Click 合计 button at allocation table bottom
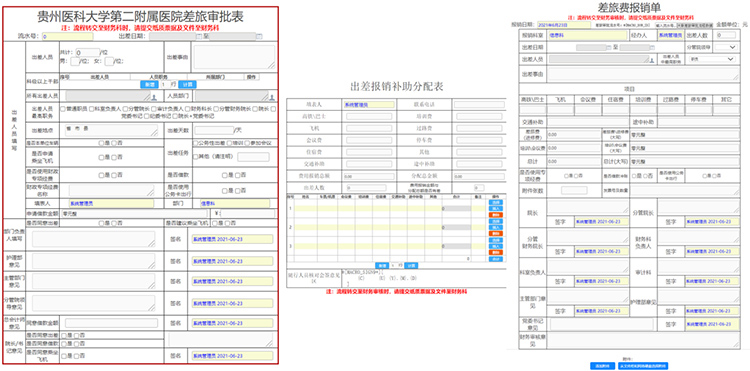This screenshot has width=750, height=371. (x=496, y=259)
